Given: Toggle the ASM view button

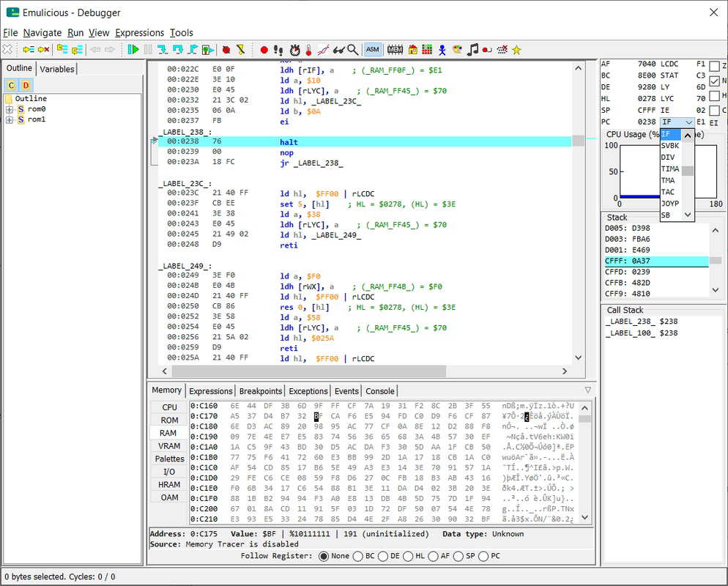Looking at the screenshot, I should 372,49.
